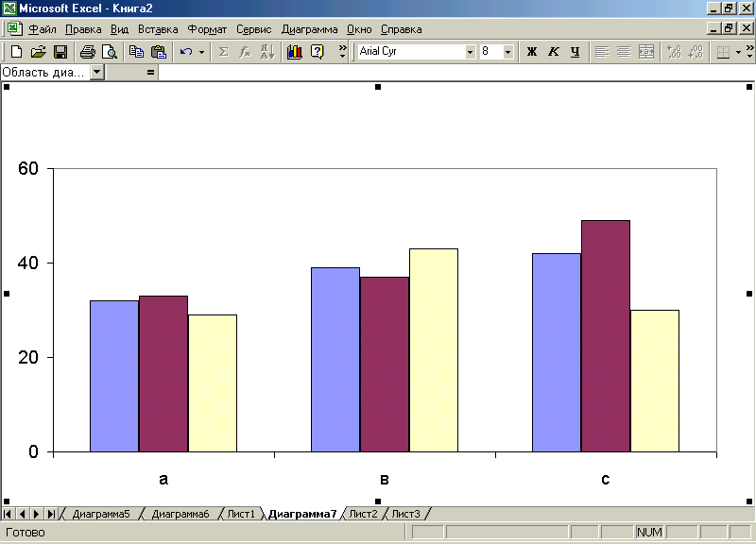Open the Диаграмма menu

310,29
